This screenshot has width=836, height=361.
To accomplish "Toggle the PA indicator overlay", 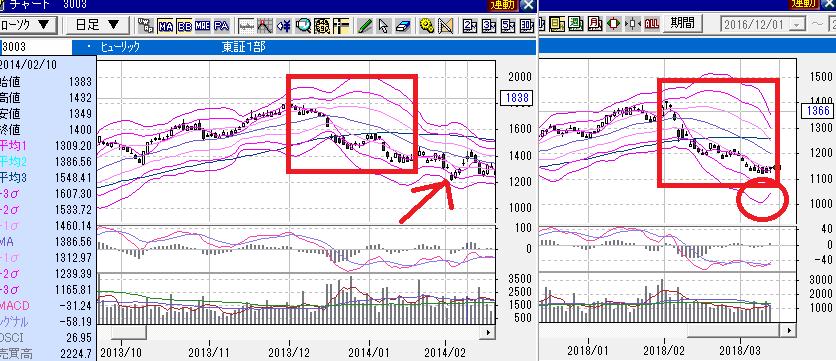I will pos(221,25).
